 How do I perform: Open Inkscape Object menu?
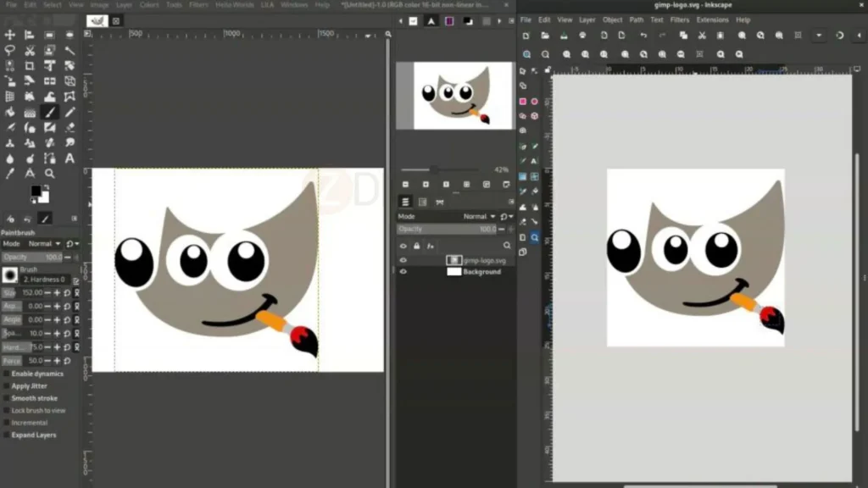[x=612, y=20]
